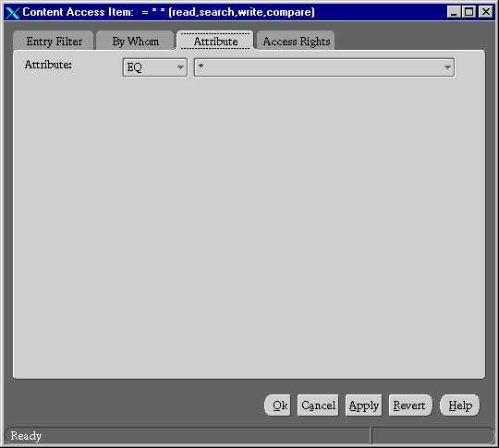
Task: Close the Content Access Item window
Action: pos(486,12)
